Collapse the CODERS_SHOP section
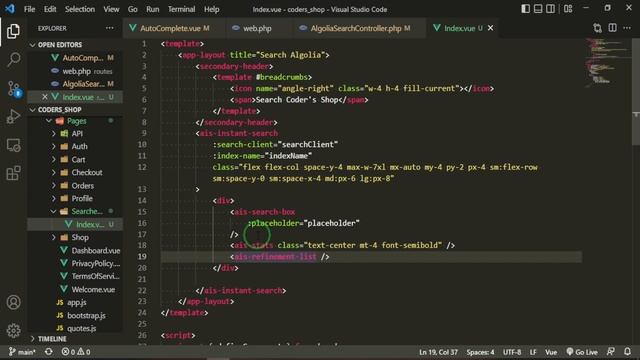 33,110
